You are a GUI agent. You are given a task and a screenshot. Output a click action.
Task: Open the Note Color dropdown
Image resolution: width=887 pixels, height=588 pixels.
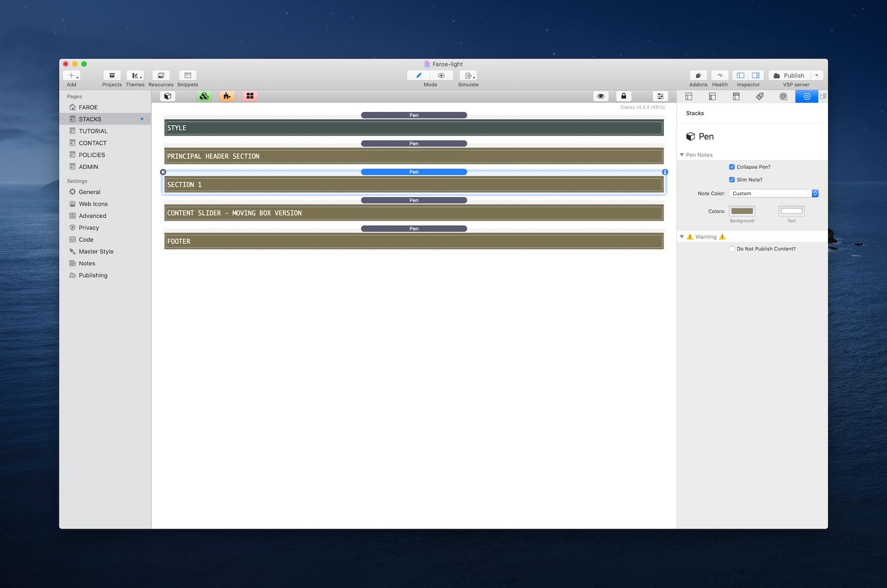(x=773, y=194)
